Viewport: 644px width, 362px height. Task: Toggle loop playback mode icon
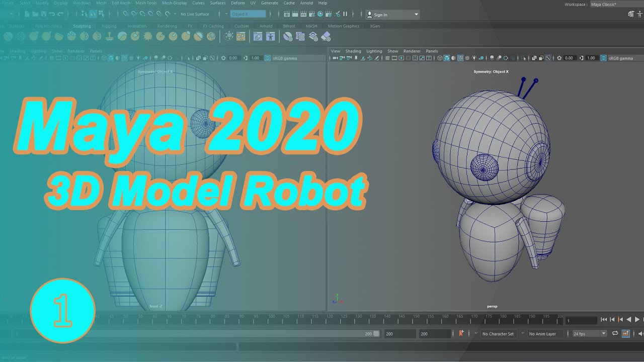pos(615,333)
